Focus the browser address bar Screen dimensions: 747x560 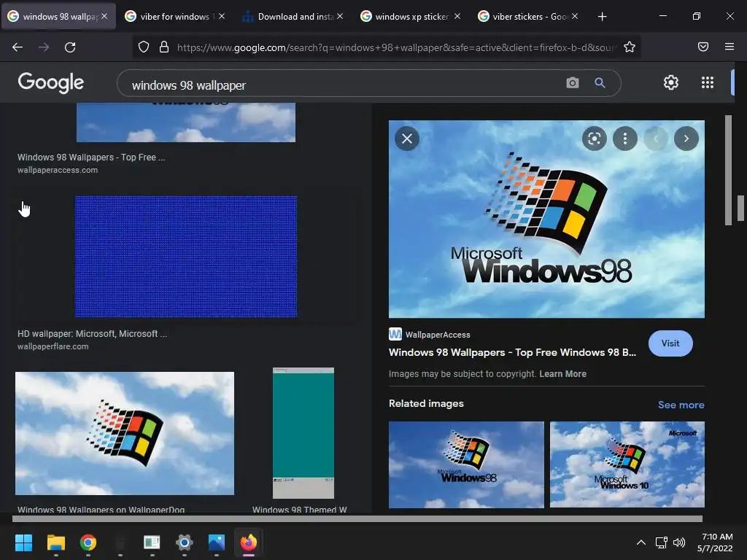click(395, 47)
